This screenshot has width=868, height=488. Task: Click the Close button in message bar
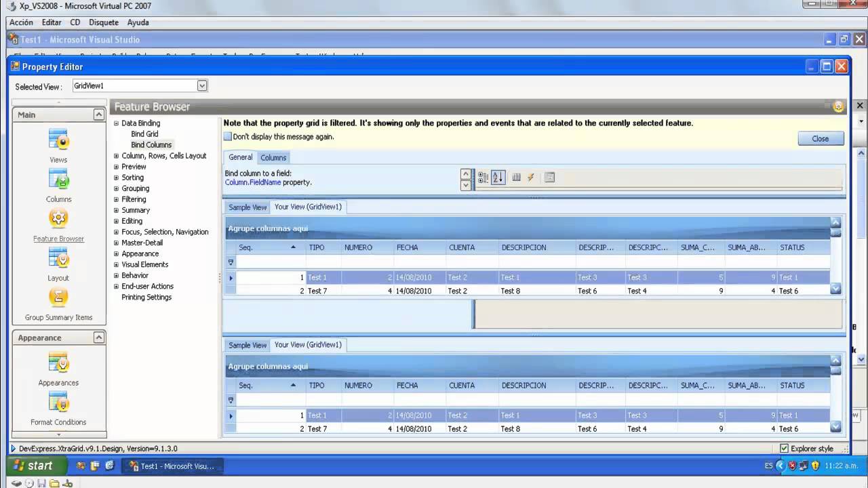[821, 138]
